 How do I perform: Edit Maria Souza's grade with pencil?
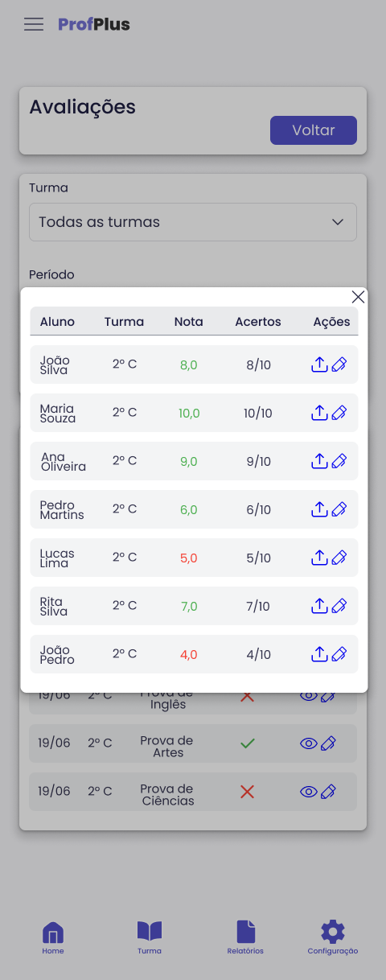[x=339, y=413]
